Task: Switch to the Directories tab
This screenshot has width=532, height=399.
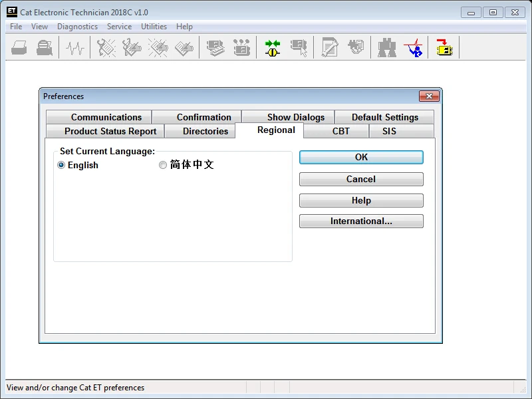Action: coord(200,131)
